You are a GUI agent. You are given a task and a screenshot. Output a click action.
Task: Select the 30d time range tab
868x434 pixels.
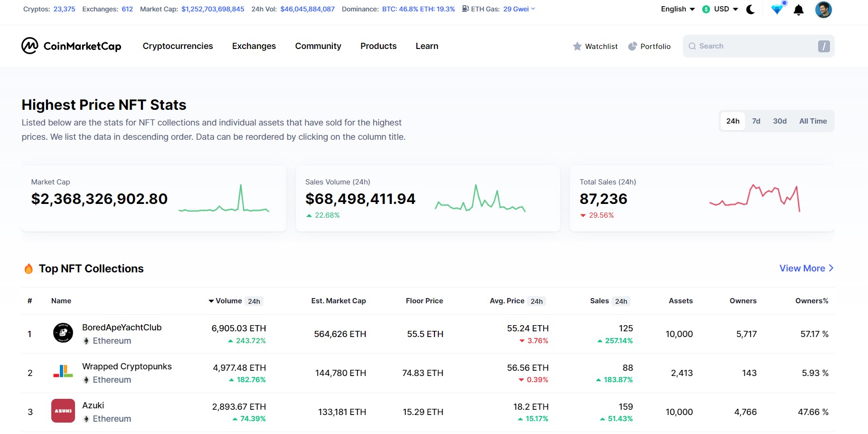pyautogui.click(x=780, y=121)
